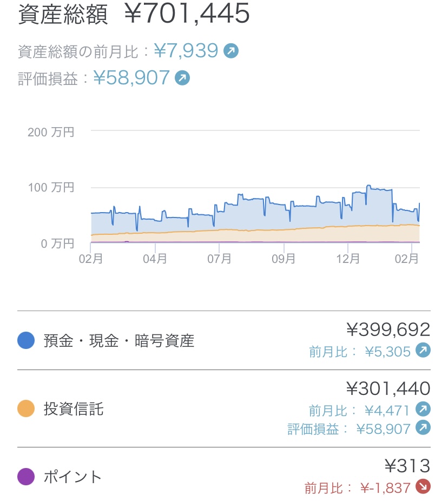Click orange dot for 投資信託
This screenshot has height=501, width=448.
coord(26,408)
